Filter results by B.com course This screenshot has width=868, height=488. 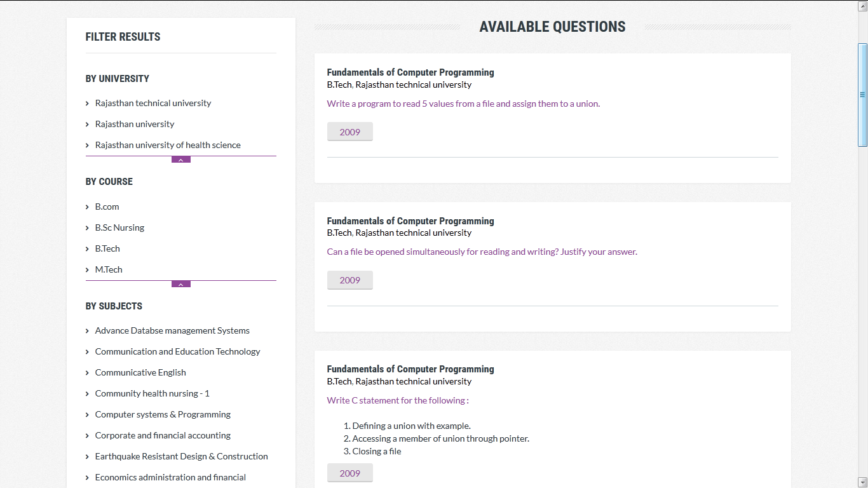[x=107, y=207]
